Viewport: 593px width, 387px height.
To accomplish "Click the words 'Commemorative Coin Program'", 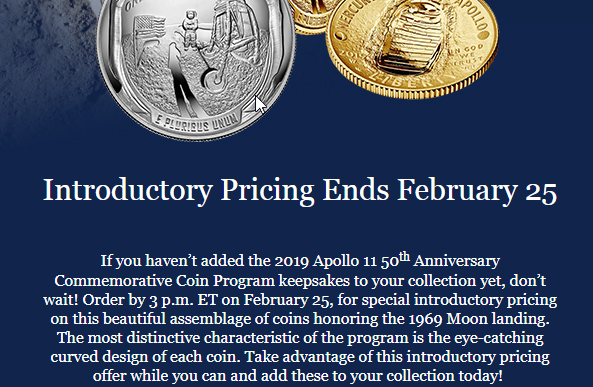I will click(x=165, y=281).
